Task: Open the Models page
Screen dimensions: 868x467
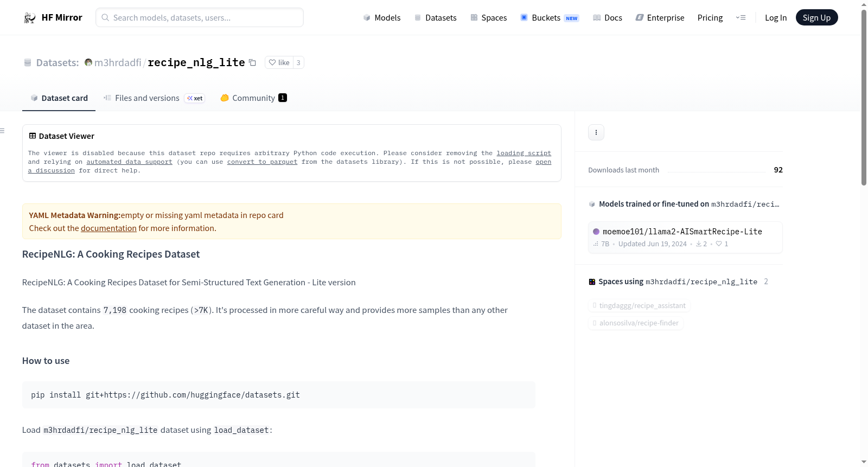Action: click(x=382, y=18)
